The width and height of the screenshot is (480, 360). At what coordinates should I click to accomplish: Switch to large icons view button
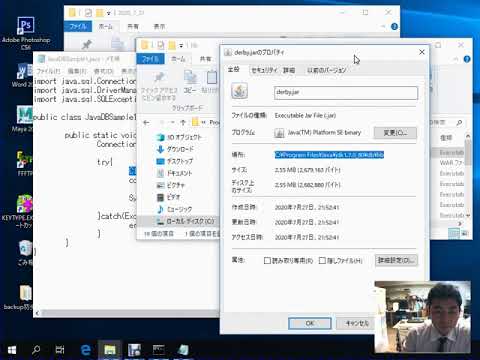coord(465,233)
